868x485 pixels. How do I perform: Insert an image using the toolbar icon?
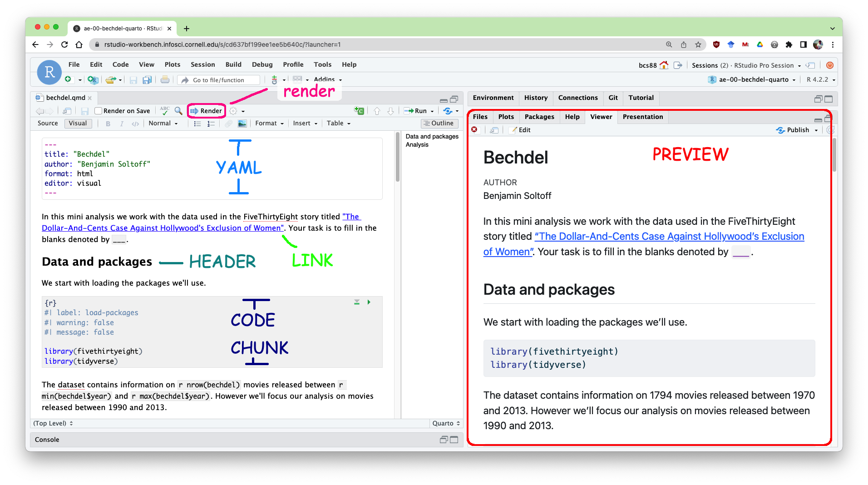pyautogui.click(x=242, y=123)
